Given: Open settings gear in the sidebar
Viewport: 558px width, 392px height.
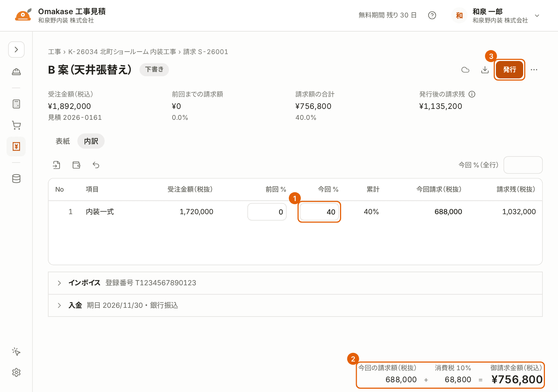Looking at the screenshot, I should point(16,372).
